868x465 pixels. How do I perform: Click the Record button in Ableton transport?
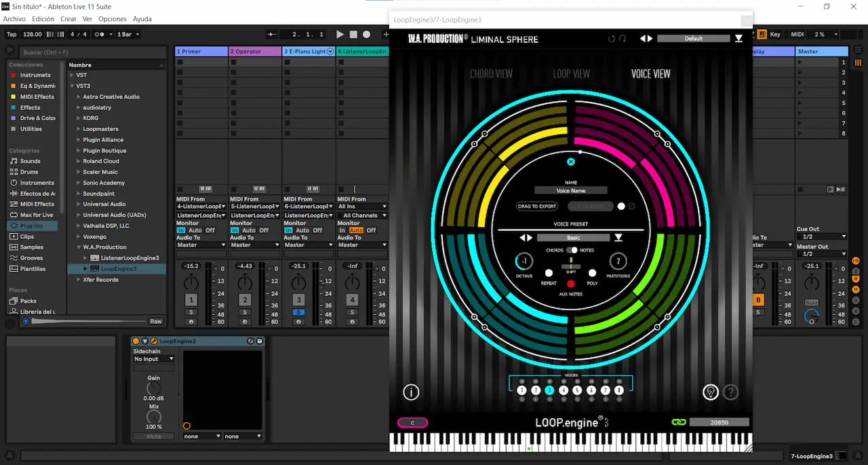(x=366, y=34)
